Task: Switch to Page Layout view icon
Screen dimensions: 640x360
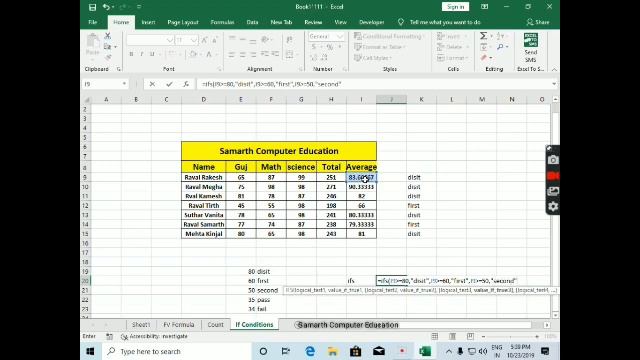Action: [452, 336]
